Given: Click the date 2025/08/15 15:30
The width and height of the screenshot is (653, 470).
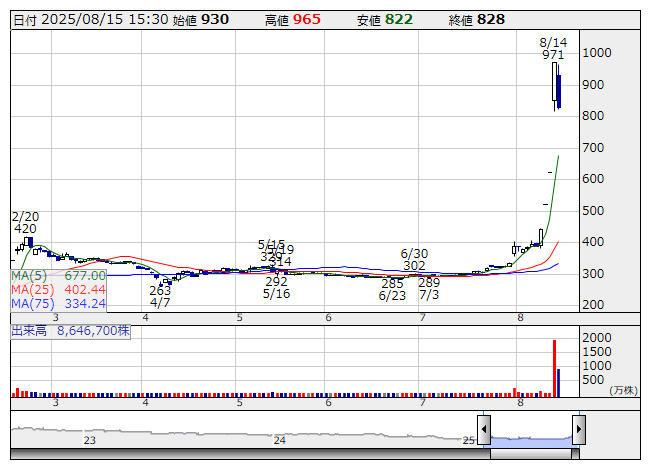Looking at the screenshot, I should point(91,20).
